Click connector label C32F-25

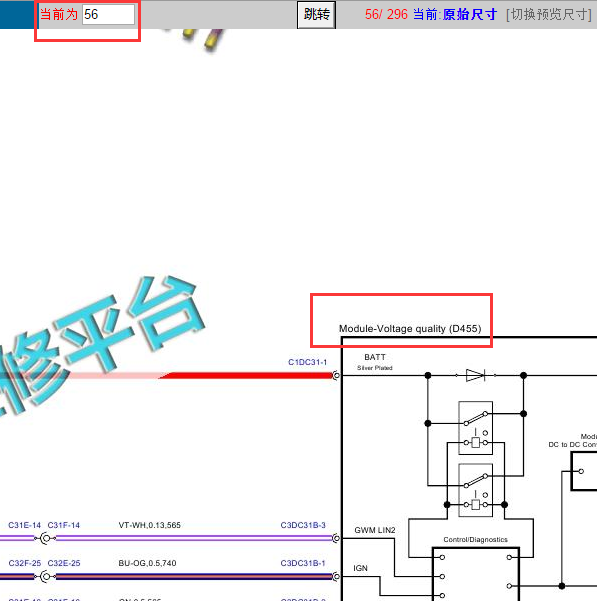click(x=25, y=563)
